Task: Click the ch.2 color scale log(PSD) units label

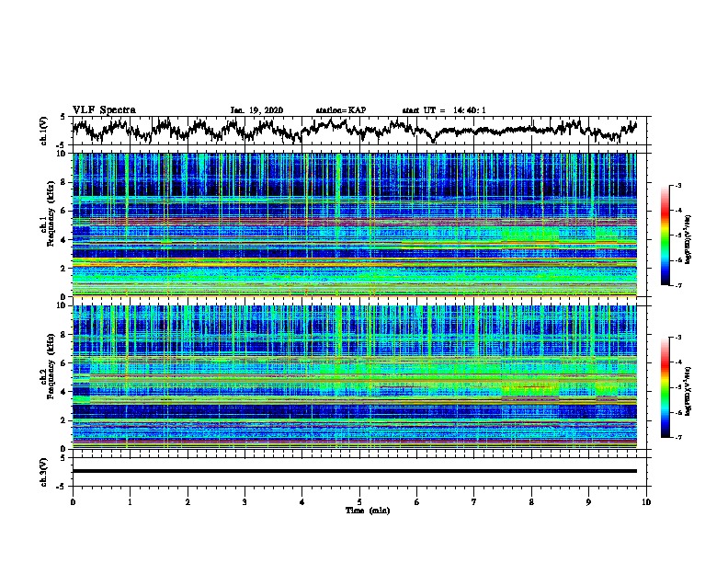Action: pyautogui.click(x=688, y=391)
